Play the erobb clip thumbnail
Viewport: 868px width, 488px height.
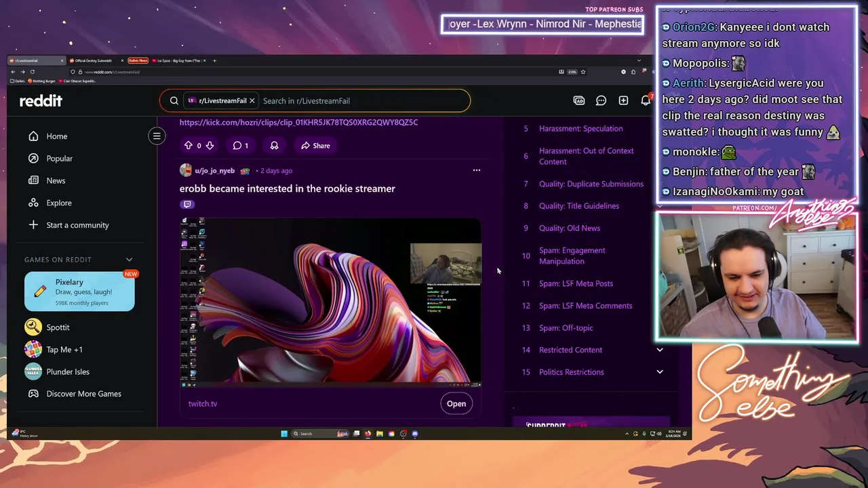(x=331, y=302)
